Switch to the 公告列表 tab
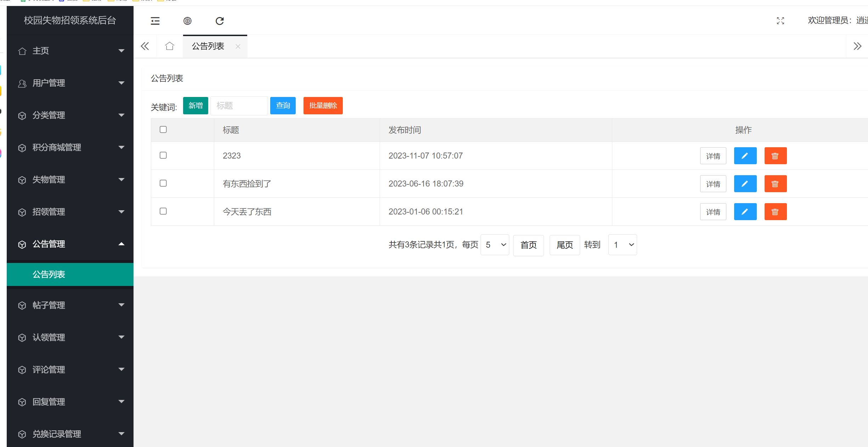The width and height of the screenshot is (868, 447). pos(207,46)
